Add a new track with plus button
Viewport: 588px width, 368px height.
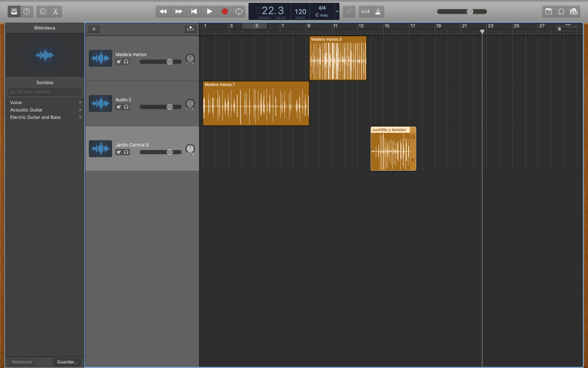pyautogui.click(x=94, y=29)
